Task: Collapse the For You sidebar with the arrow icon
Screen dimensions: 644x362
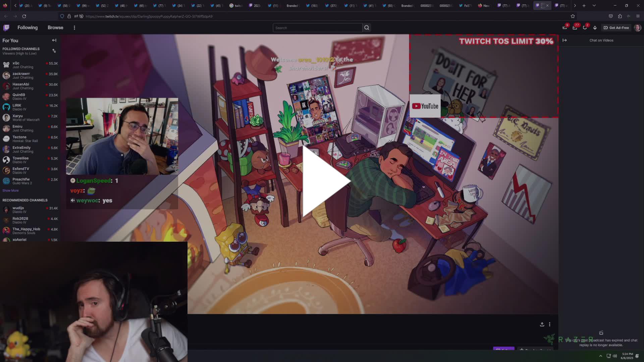Action: (x=54, y=40)
